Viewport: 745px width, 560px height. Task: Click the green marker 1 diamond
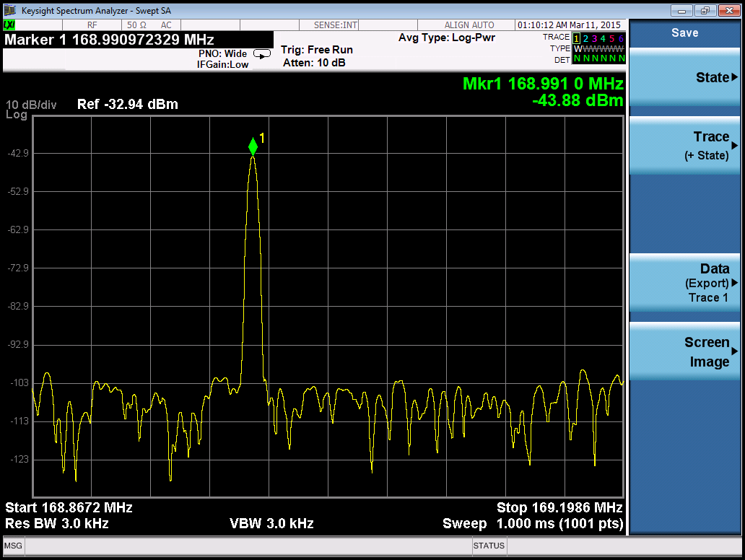pos(253,146)
